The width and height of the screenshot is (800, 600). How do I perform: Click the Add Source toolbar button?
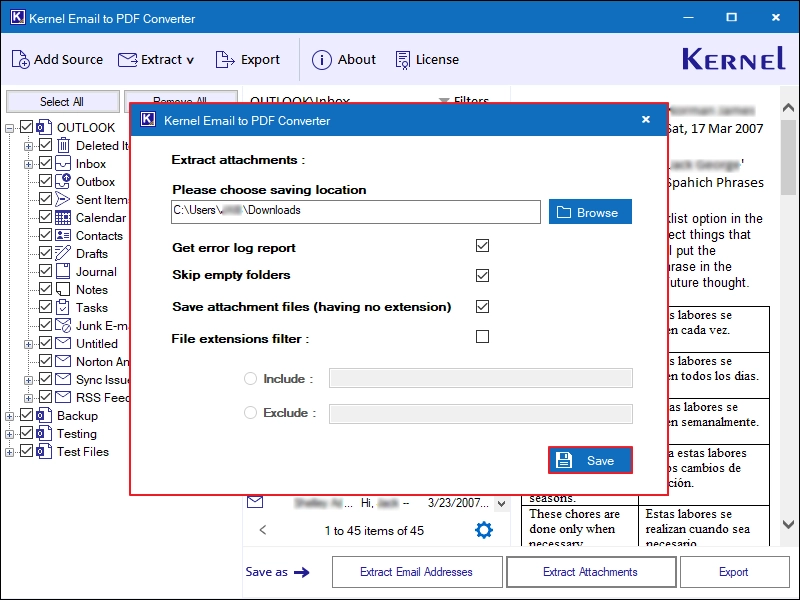(57, 60)
